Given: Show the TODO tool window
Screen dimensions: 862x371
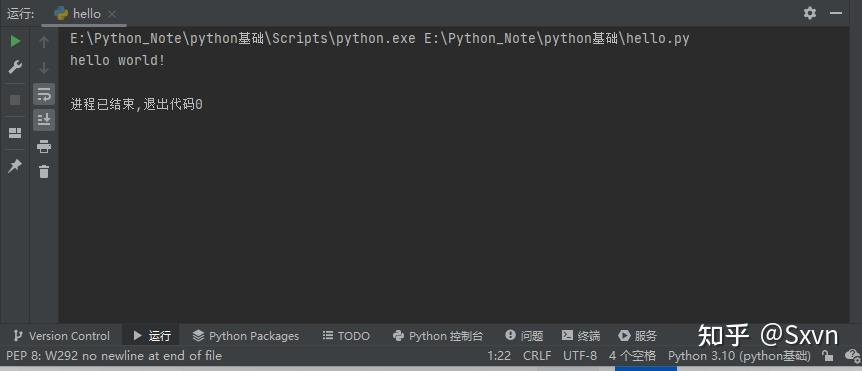Looking at the screenshot, I should (x=346, y=336).
